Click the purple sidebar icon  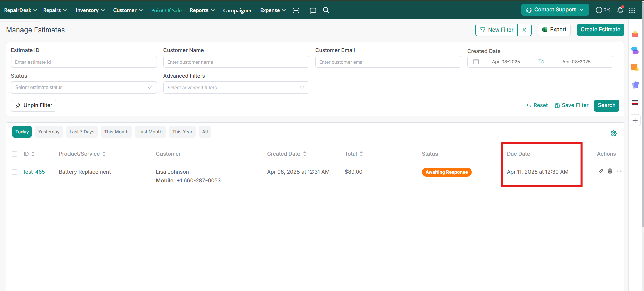pyautogui.click(x=635, y=85)
